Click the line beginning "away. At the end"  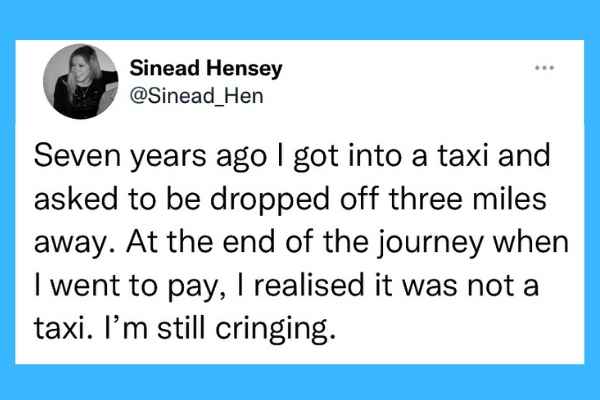301,243
